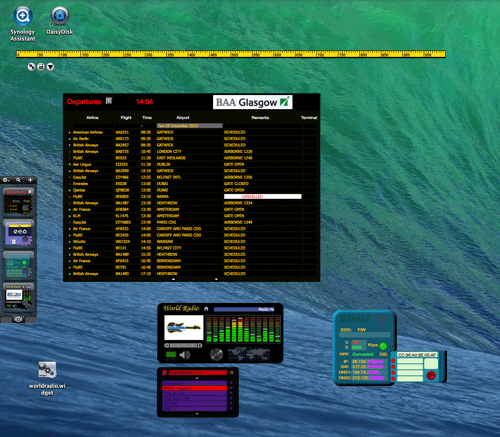Viewport: 500px width, 437px height.
Task: Click the 14:04 clock in Departures
Action: point(144,101)
